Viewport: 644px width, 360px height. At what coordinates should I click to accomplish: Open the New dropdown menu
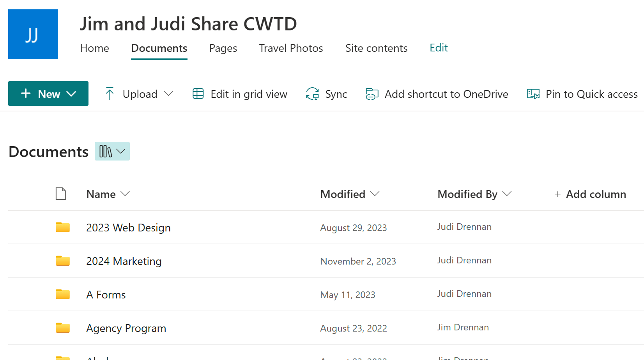coord(48,94)
